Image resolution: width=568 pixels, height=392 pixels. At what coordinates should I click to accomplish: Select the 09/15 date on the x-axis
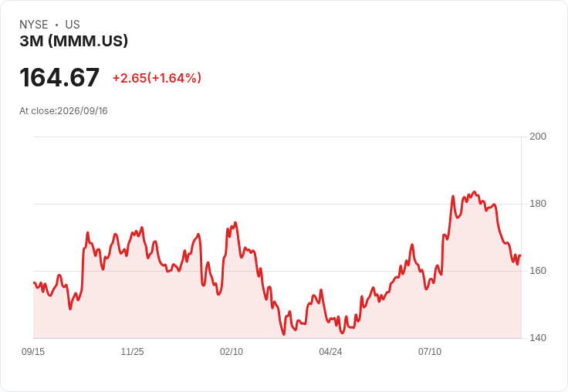33,351
